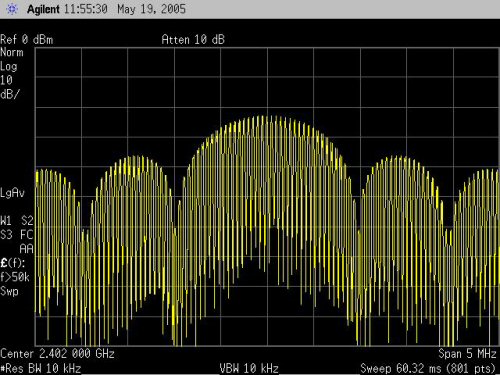Select the time readout 11:55:30
The height and width of the screenshot is (375, 500).
click(x=86, y=9)
